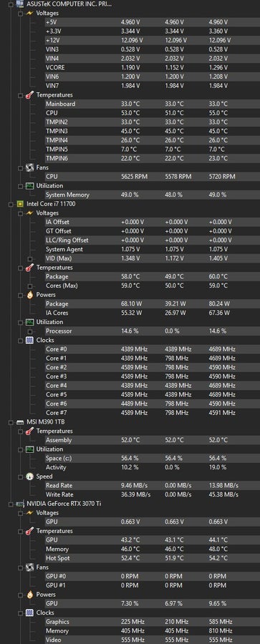This screenshot has height=644, width=260.
Task: Collapse the ASUSTeK COMPUTER INC. node
Action: [x=11, y=4]
